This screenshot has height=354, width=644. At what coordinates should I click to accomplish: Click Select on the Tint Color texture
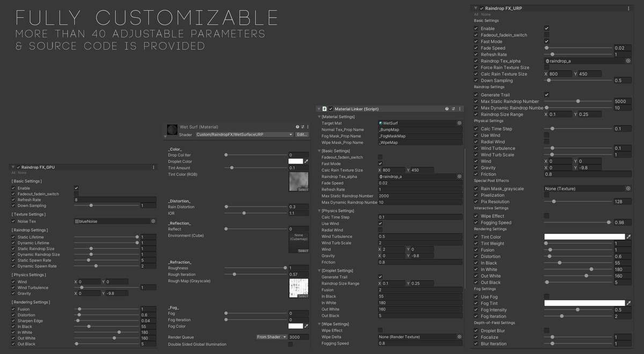[303, 189]
